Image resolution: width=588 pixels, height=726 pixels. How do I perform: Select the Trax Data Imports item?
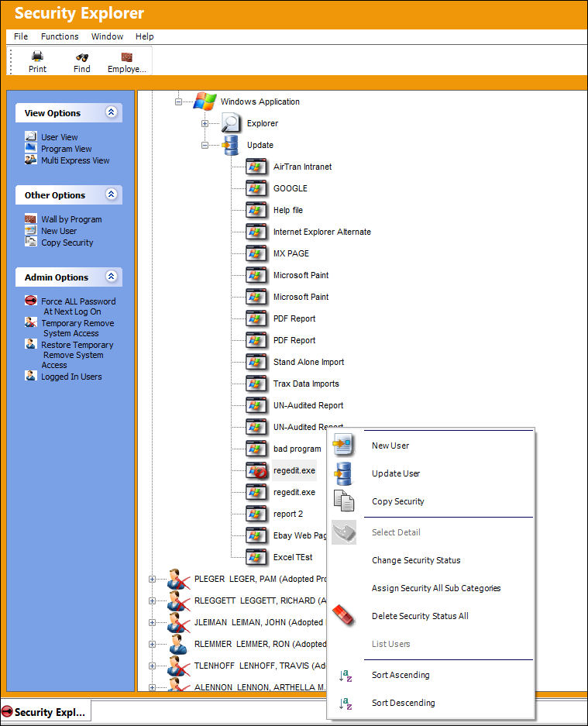(x=306, y=384)
